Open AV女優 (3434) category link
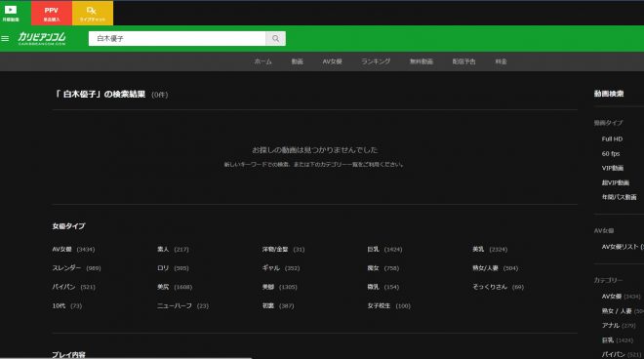The width and height of the screenshot is (644, 359). (73, 250)
